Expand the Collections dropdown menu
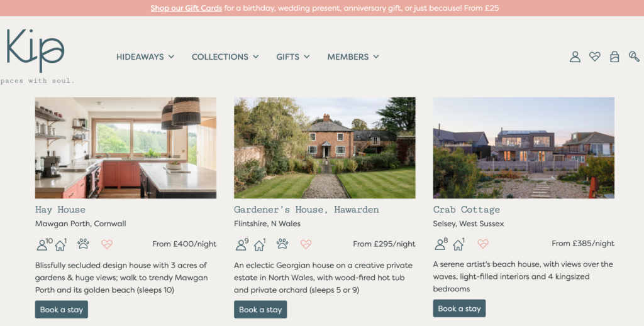644x326 pixels. [x=225, y=57]
